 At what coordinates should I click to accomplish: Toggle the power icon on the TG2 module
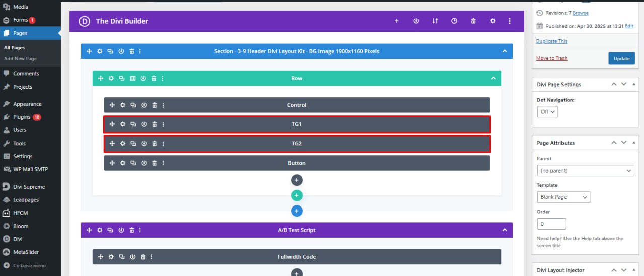pyautogui.click(x=144, y=143)
